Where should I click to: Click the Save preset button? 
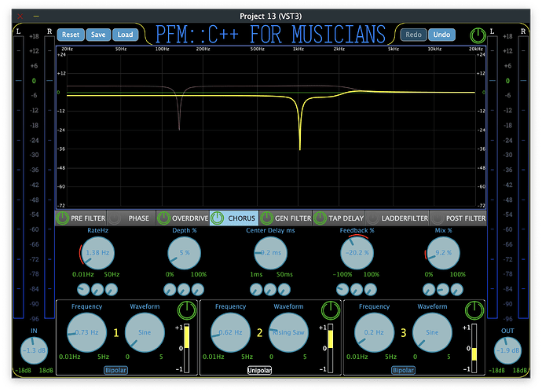pyautogui.click(x=98, y=35)
